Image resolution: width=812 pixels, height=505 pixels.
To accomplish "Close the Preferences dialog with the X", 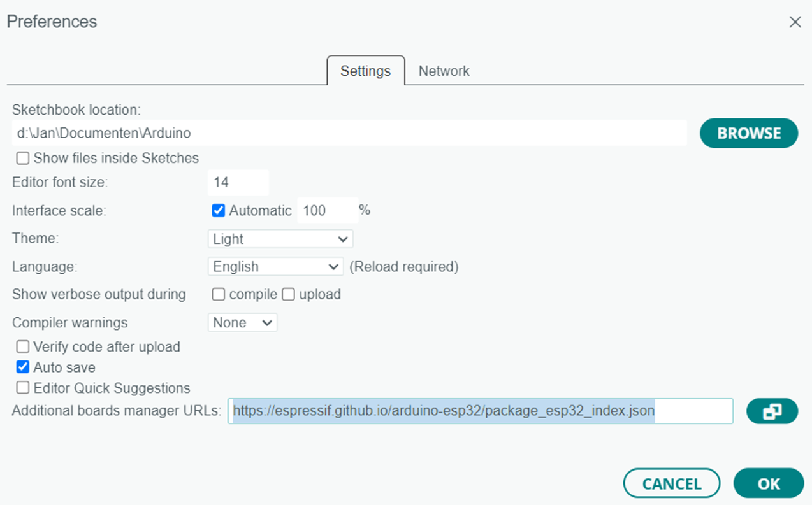I will click(x=795, y=22).
